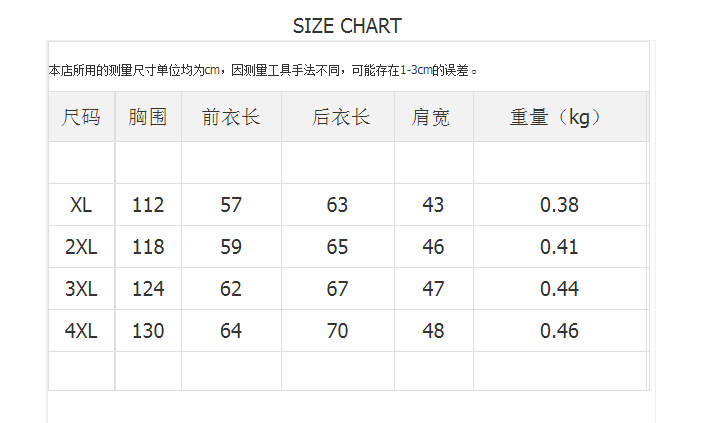Click the 0.46 weight cell
This screenshot has width=709, height=423.
[559, 330]
